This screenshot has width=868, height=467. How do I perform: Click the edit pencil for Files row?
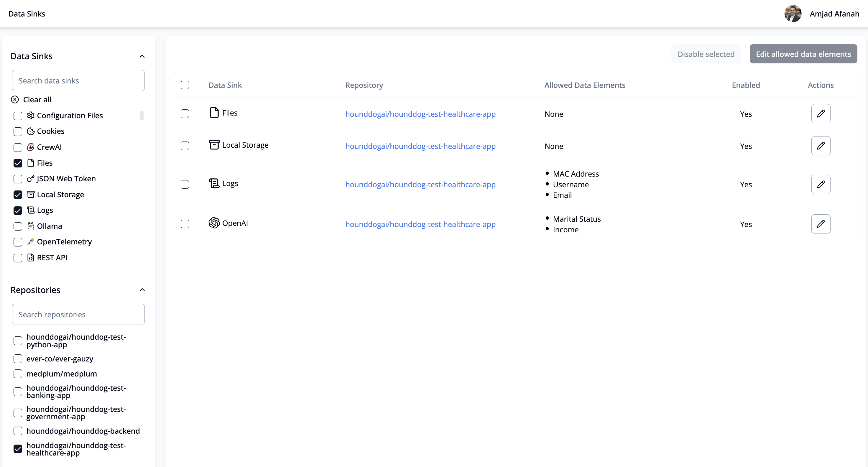821,114
